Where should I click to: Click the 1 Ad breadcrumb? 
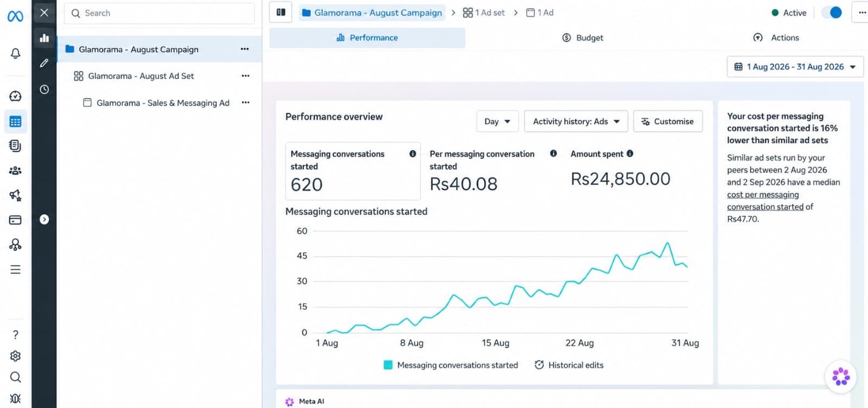540,12
